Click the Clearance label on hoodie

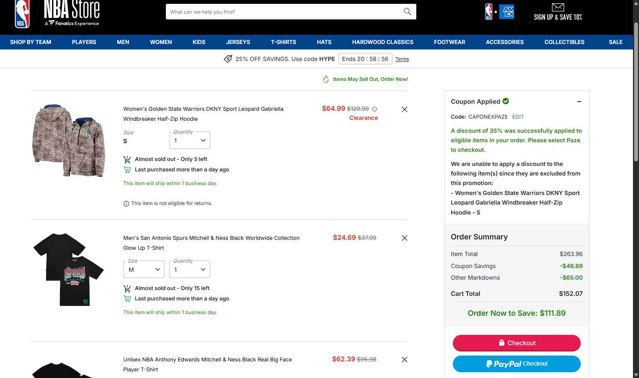tap(364, 118)
